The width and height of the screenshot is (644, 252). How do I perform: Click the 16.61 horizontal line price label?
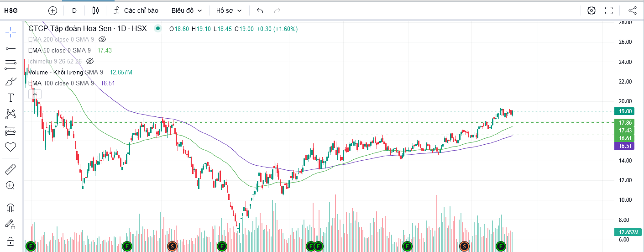click(625, 138)
